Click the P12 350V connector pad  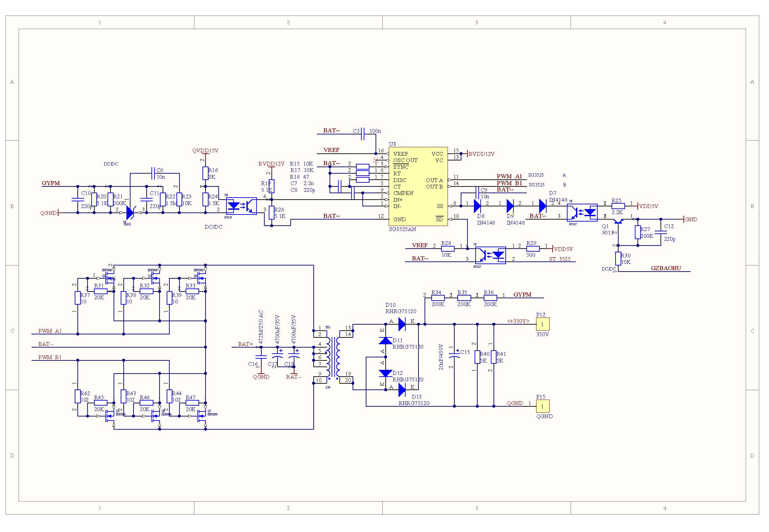[543, 324]
